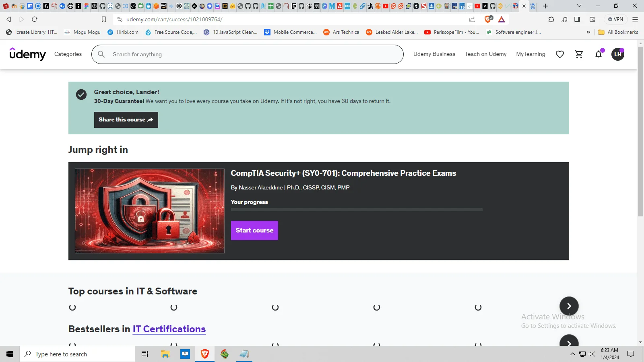644x362 pixels.
Task: Open the IT Certifications link
Action: pyautogui.click(x=169, y=329)
